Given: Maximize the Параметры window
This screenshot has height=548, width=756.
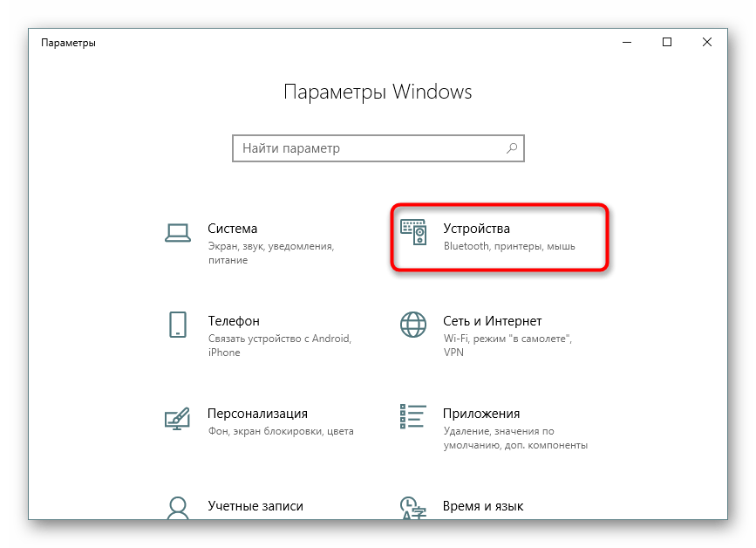Looking at the screenshot, I should pos(667,43).
